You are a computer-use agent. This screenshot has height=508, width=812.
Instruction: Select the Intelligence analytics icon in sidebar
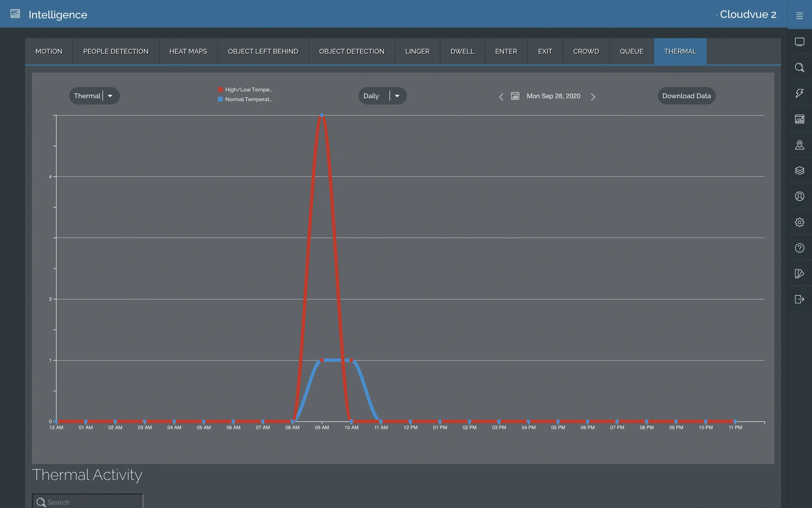point(800,119)
